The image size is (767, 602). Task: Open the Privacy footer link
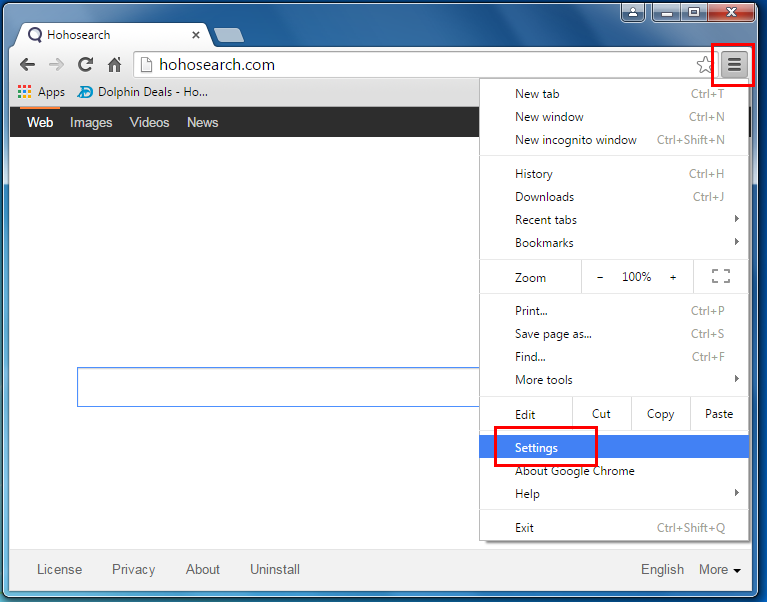point(134,570)
